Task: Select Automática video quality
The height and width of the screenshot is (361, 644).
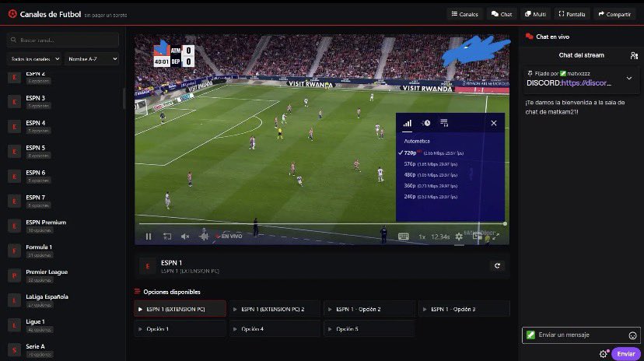Action: [417, 142]
